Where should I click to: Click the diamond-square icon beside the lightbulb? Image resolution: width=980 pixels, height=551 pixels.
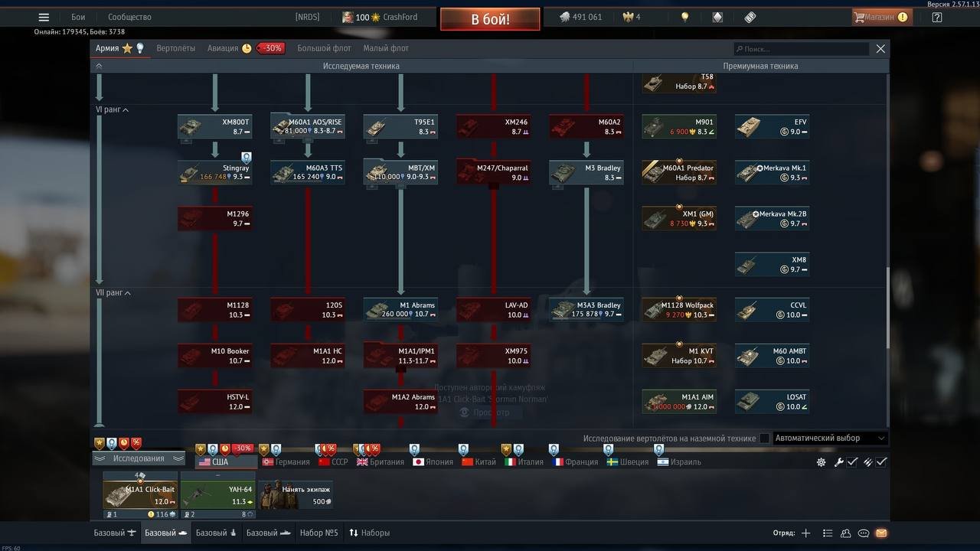click(717, 17)
